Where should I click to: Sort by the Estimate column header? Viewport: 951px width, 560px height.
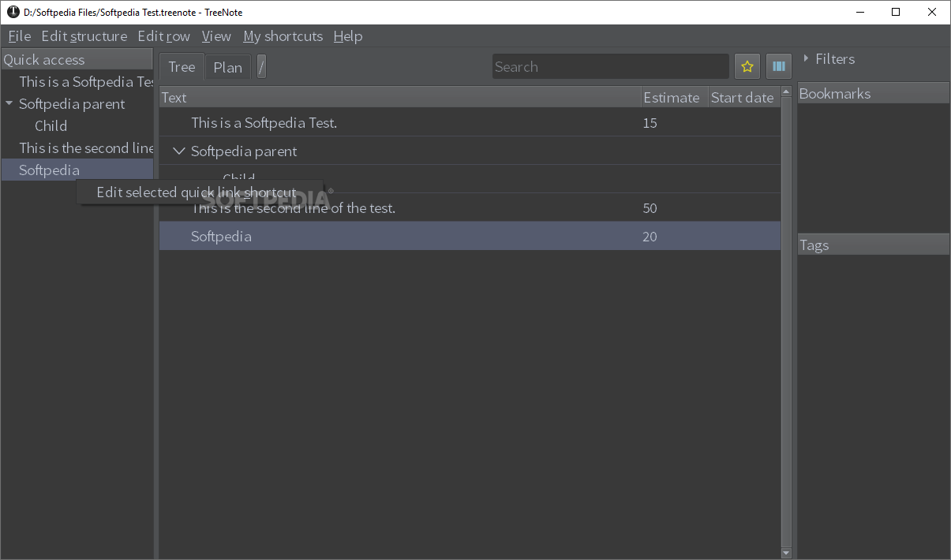pyautogui.click(x=675, y=97)
